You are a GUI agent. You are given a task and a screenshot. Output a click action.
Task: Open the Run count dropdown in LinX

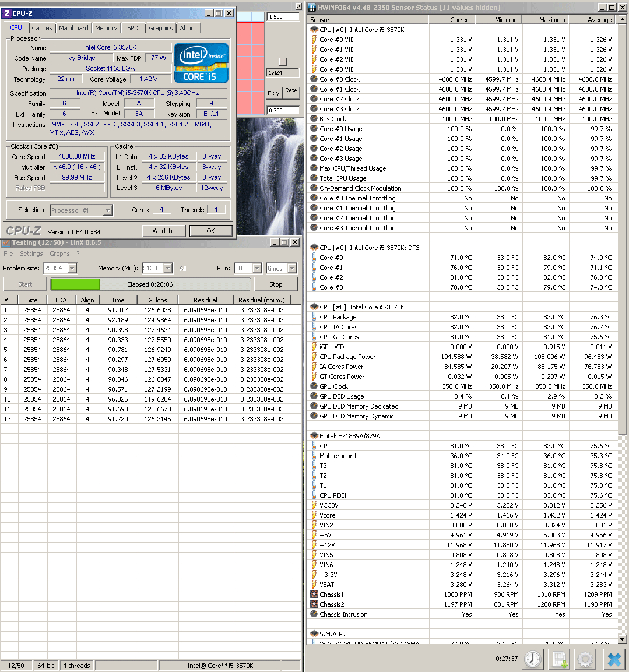pos(257,268)
